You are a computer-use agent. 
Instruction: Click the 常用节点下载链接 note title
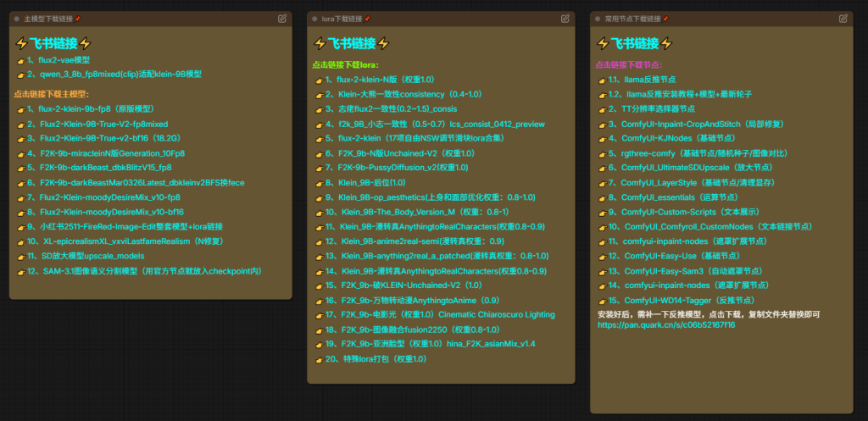633,19
